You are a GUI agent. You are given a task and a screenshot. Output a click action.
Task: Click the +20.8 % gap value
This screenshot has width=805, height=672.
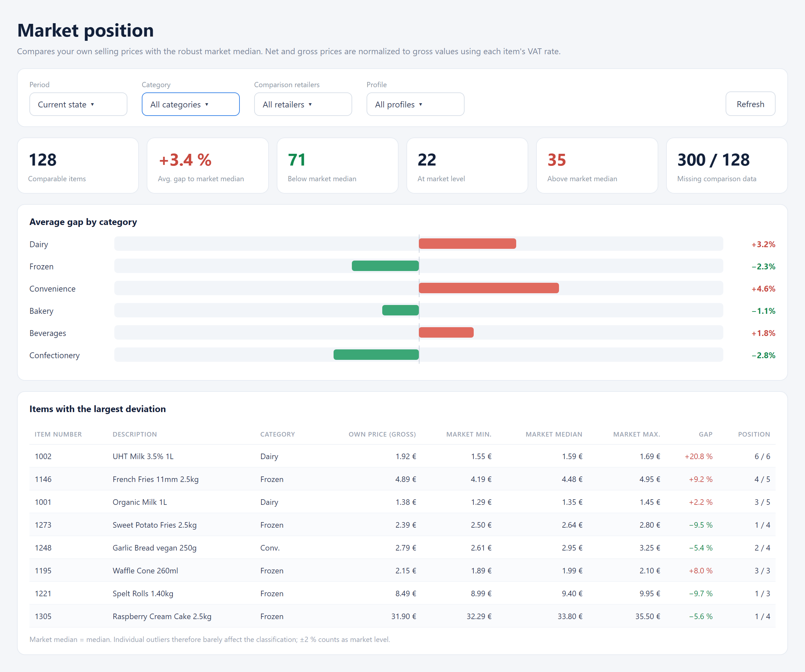[698, 457]
